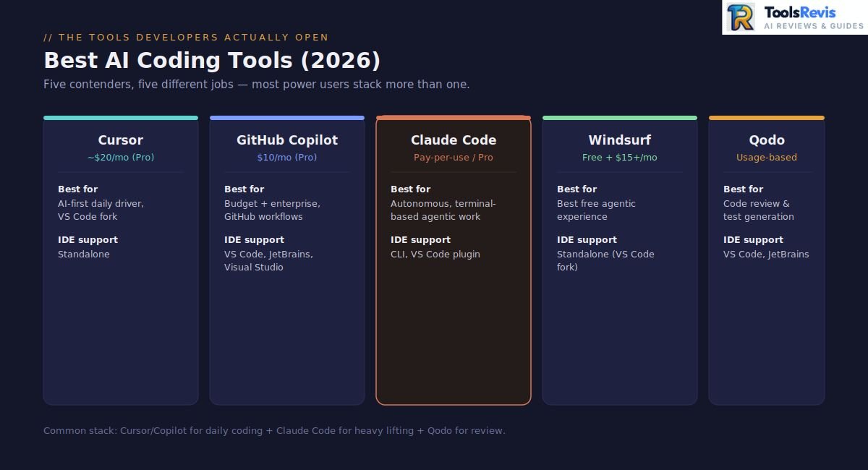Click 'Best for' label in Cursor card

pos(77,189)
